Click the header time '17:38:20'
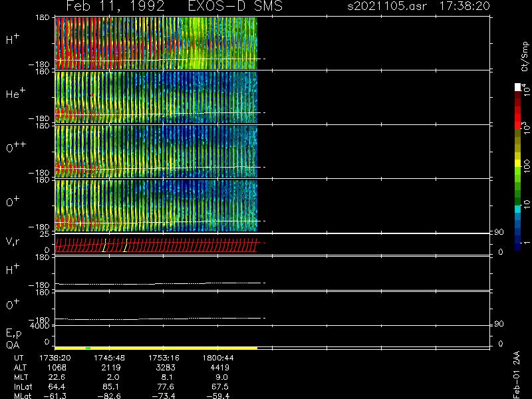This screenshot has width=532, height=399. [464, 6]
